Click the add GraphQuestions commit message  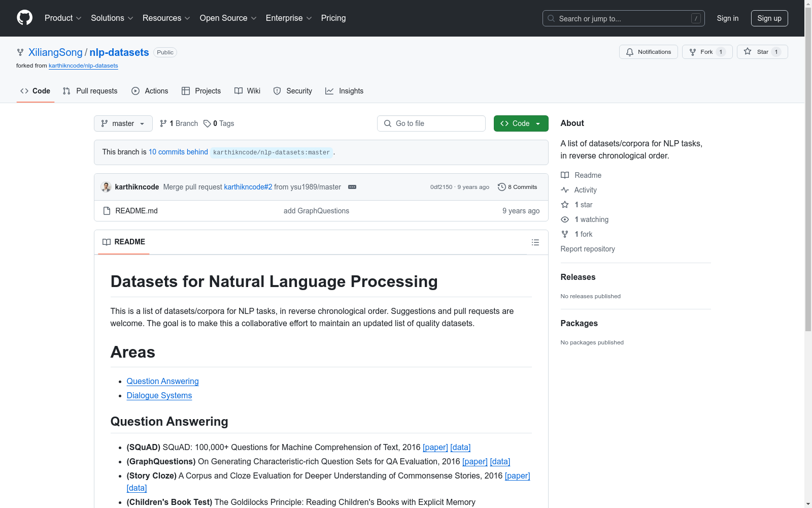pyautogui.click(x=316, y=211)
